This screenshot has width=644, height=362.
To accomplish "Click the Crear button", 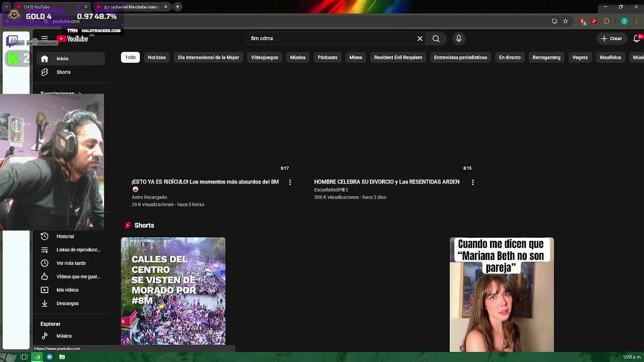I will (x=611, y=39).
